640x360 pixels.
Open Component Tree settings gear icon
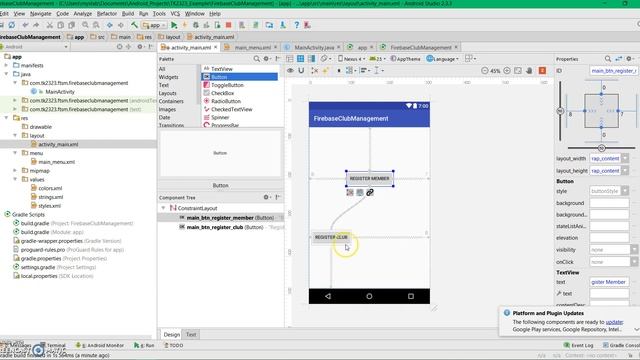pos(266,197)
